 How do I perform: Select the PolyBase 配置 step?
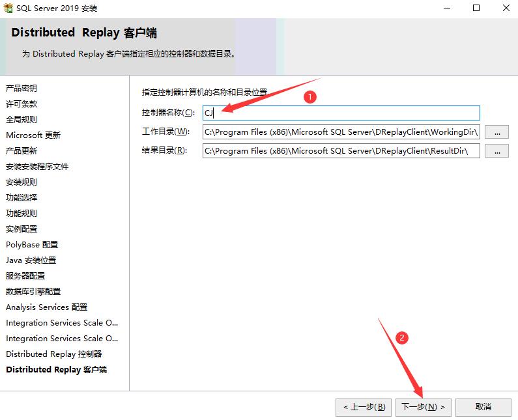tap(32, 245)
